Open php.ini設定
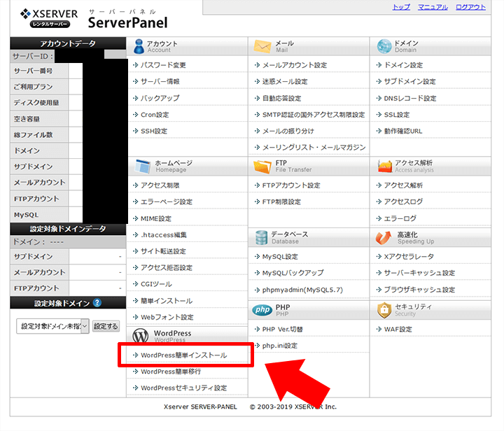The image size is (504, 431). click(279, 346)
